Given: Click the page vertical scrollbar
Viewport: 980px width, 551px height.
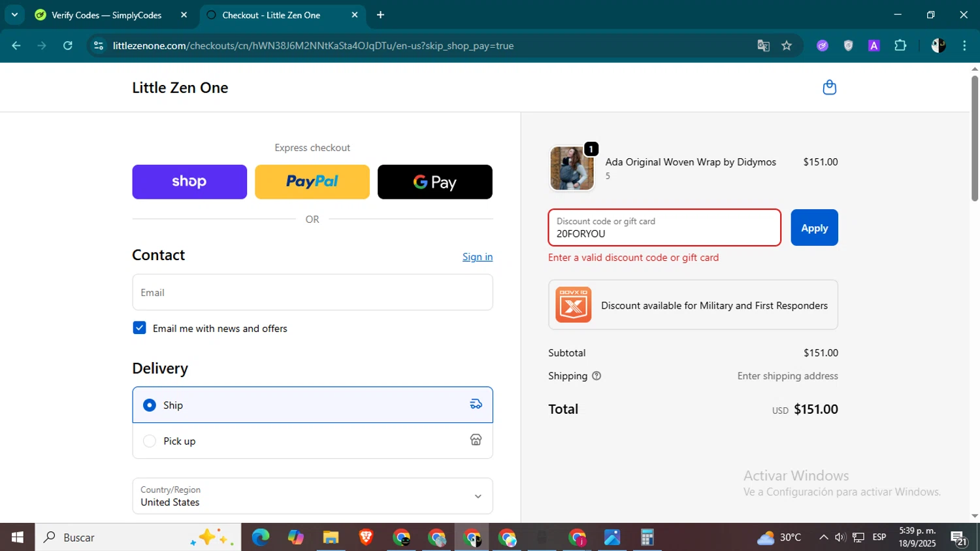Looking at the screenshot, I should tap(975, 139).
